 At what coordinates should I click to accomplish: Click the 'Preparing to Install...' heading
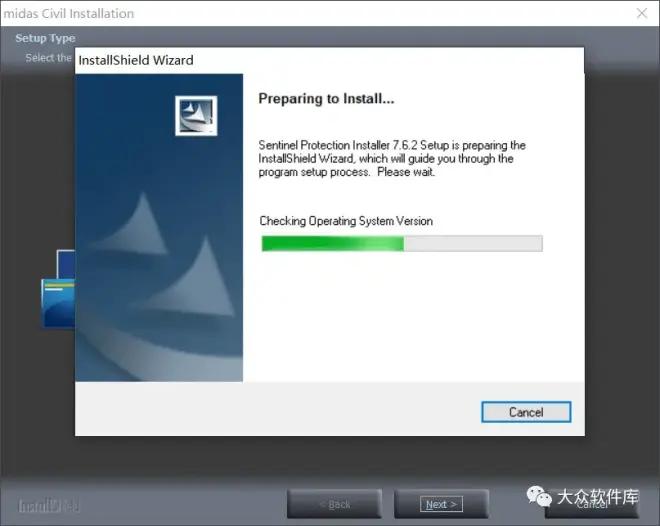pyautogui.click(x=326, y=99)
